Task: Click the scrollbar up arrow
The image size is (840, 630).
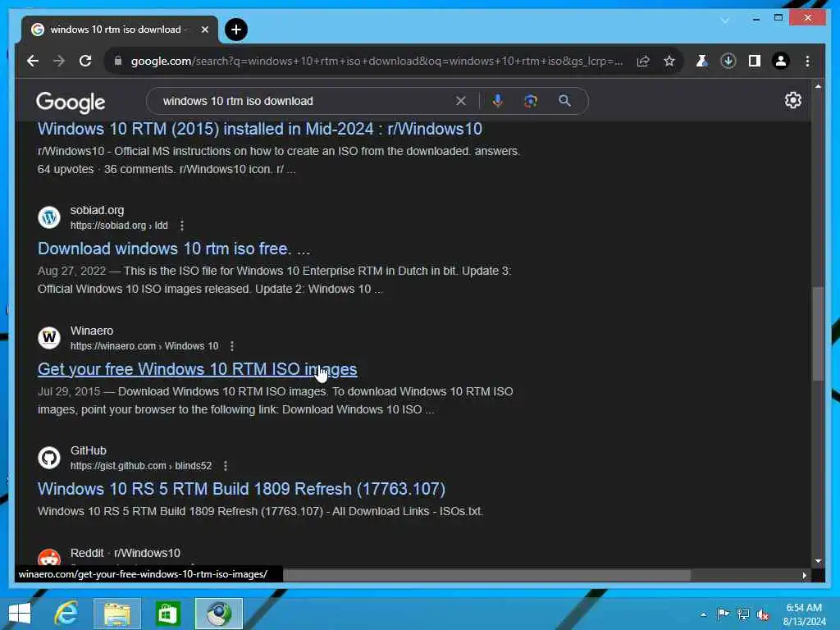Action: pos(818,85)
